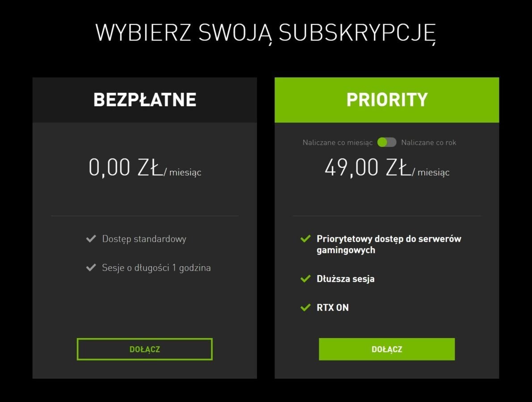Screen dimensions: 532x402
Task: Click checkmark icon beside Dostęp standardowy
Action: (x=91, y=239)
